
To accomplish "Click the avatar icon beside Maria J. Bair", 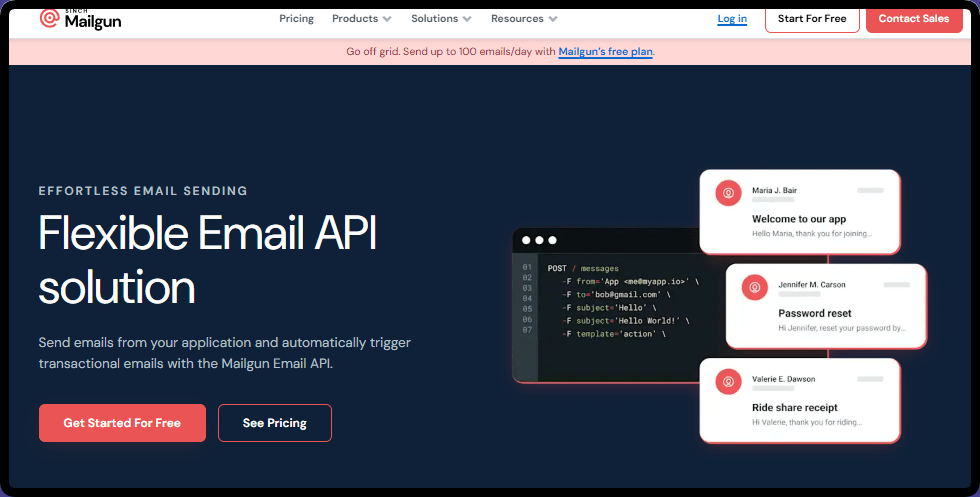I will coord(728,193).
